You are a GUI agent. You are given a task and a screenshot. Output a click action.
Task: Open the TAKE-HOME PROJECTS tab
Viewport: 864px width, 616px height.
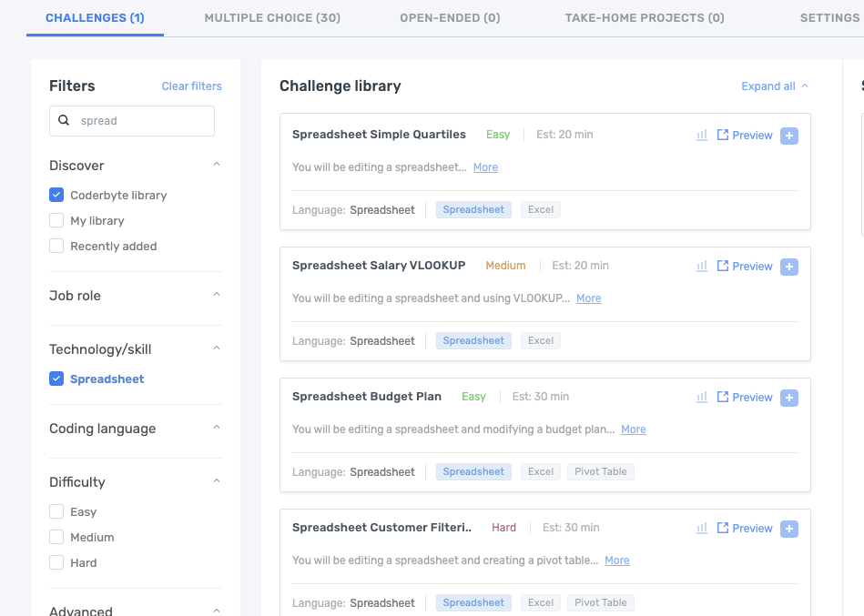[645, 17]
